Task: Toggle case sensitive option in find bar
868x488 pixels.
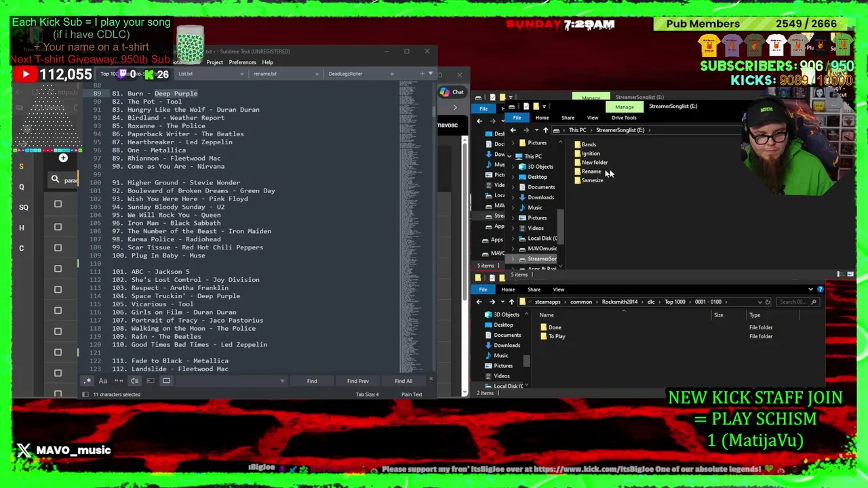Action: (103, 381)
